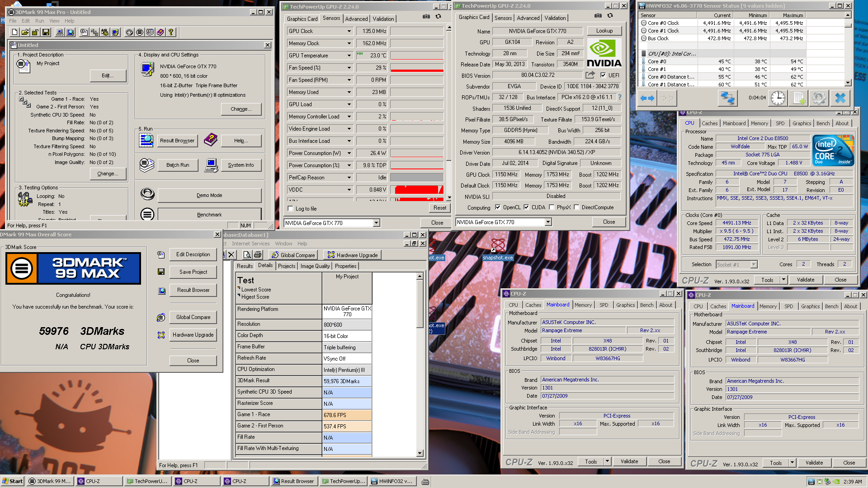Switch to HWiNFO32 taskbar button
868x488 pixels.
(x=392, y=481)
